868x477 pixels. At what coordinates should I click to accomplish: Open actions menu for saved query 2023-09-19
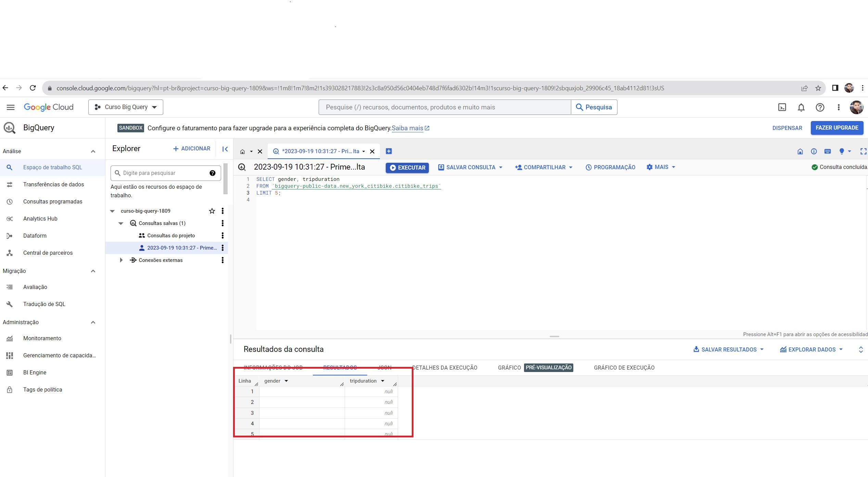point(222,248)
